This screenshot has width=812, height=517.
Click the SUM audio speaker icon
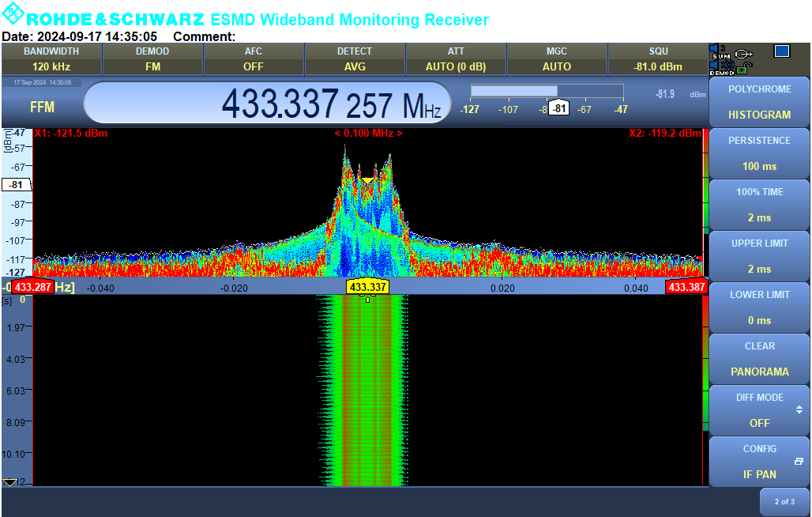coord(720,52)
